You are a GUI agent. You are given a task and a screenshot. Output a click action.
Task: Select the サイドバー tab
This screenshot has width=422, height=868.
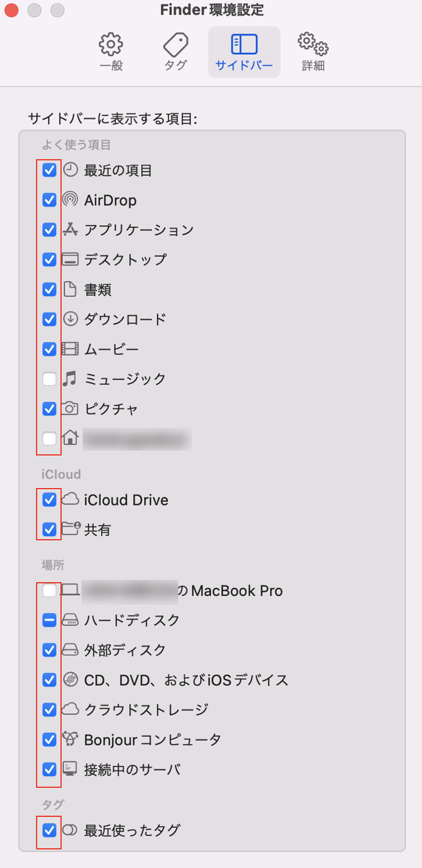244,52
